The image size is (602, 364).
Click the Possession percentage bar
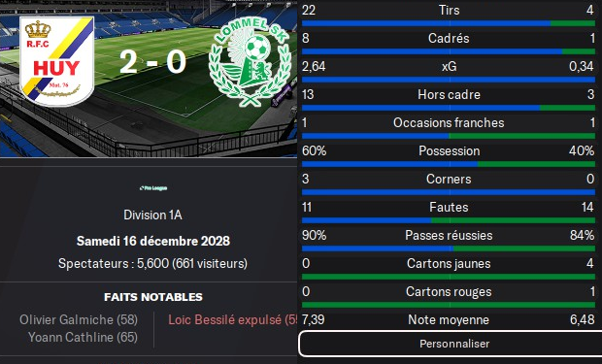coord(449,164)
